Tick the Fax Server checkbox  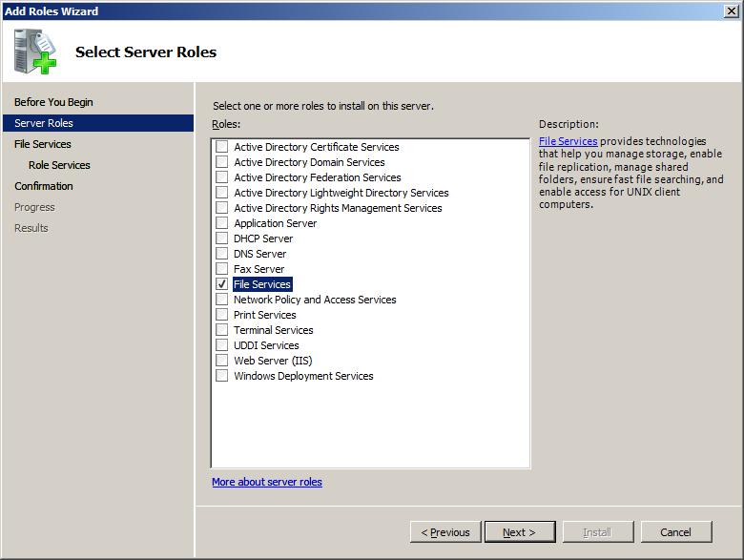click(221, 269)
